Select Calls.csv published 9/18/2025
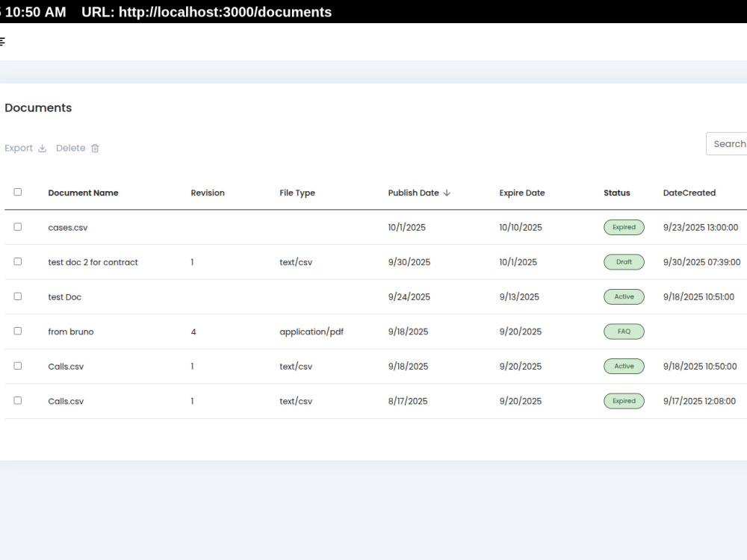This screenshot has width=747, height=560. pos(66,367)
